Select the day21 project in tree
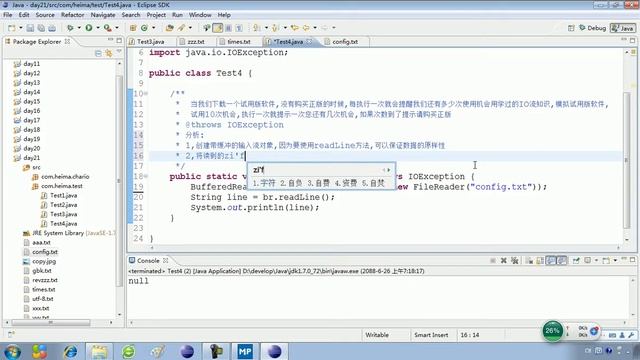Viewport: 640px width, 360px height. 31,158
